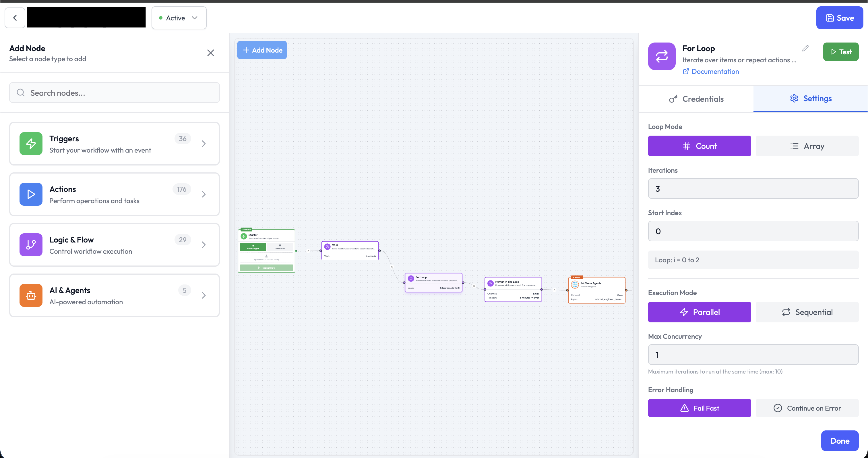Click the blue Actions play icon
This screenshot has width=868, height=458.
(31, 194)
